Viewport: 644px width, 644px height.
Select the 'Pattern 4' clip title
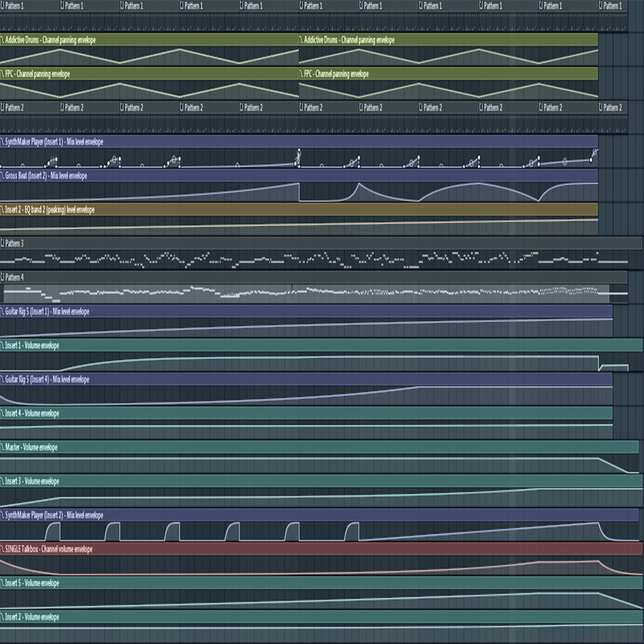pos(14,277)
